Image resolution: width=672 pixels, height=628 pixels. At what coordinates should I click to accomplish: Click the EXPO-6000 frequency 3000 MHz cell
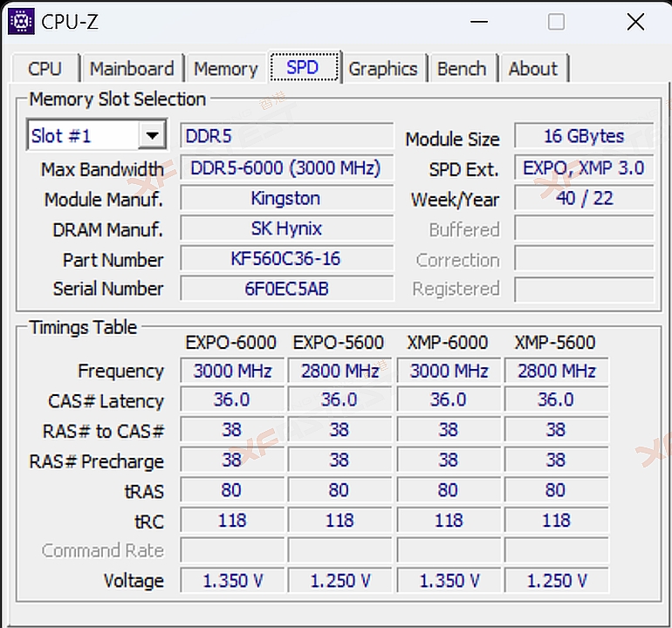(x=232, y=371)
